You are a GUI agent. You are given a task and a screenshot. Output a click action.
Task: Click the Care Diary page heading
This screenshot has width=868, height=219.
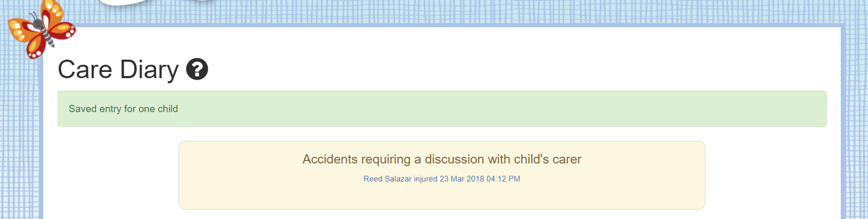pyautogui.click(x=118, y=69)
